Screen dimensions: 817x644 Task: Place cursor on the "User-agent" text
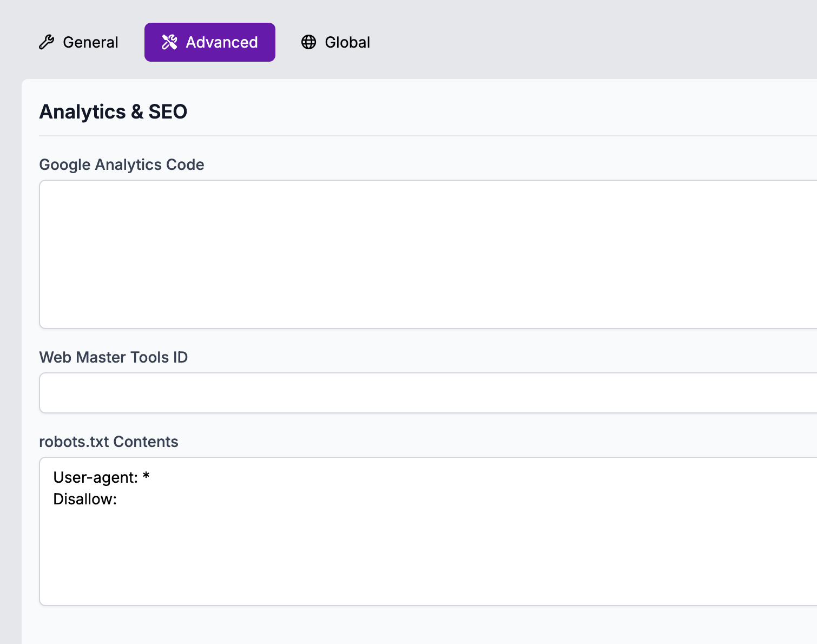95,477
